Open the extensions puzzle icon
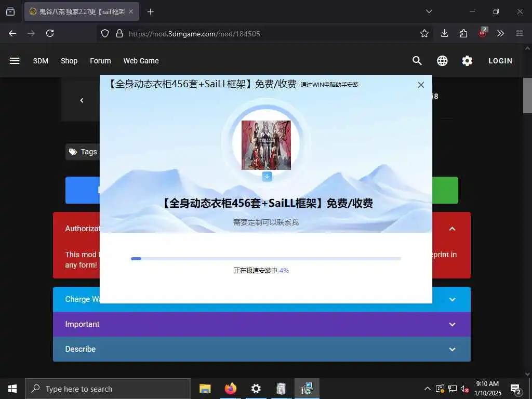Image resolution: width=532 pixels, height=399 pixels. [x=463, y=33]
